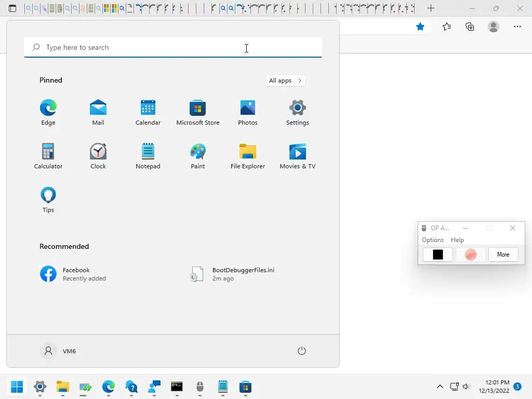
Task: Open the Clock app
Action: tap(98, 156)
